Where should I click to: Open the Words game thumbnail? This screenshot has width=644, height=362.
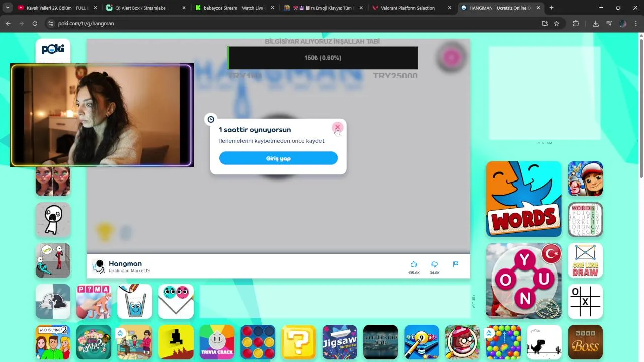coord(524,199)
